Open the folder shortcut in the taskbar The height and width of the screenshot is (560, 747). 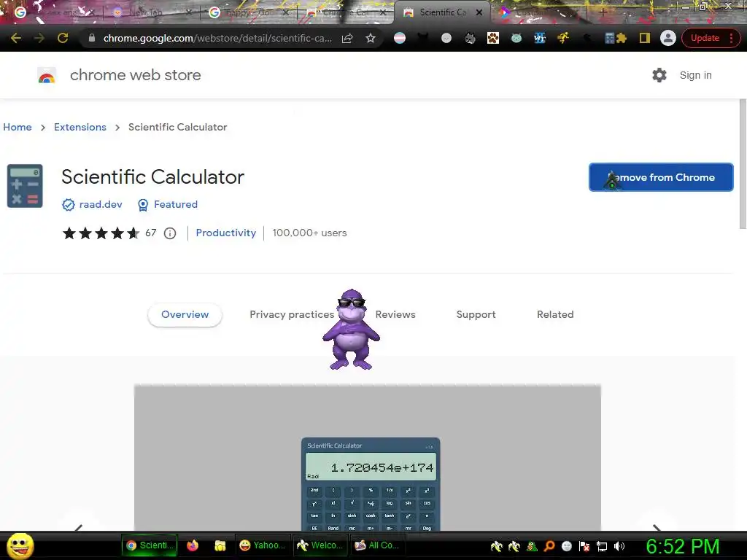(220, 545)
